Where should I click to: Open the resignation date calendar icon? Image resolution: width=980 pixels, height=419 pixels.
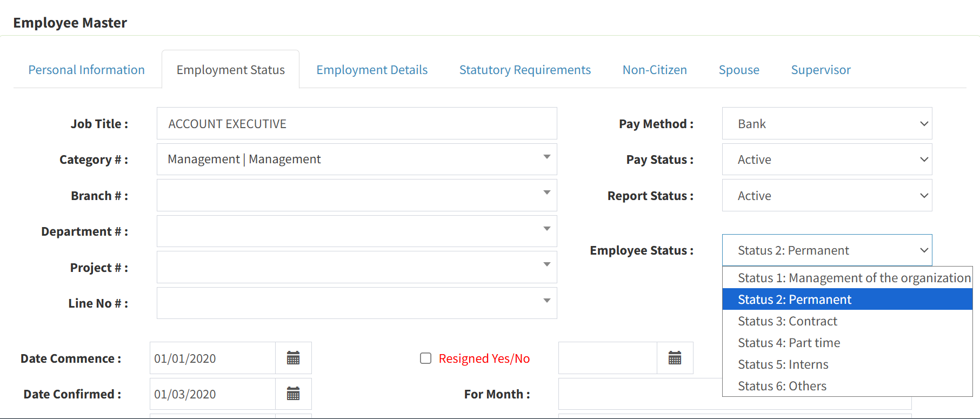point(675,358)
